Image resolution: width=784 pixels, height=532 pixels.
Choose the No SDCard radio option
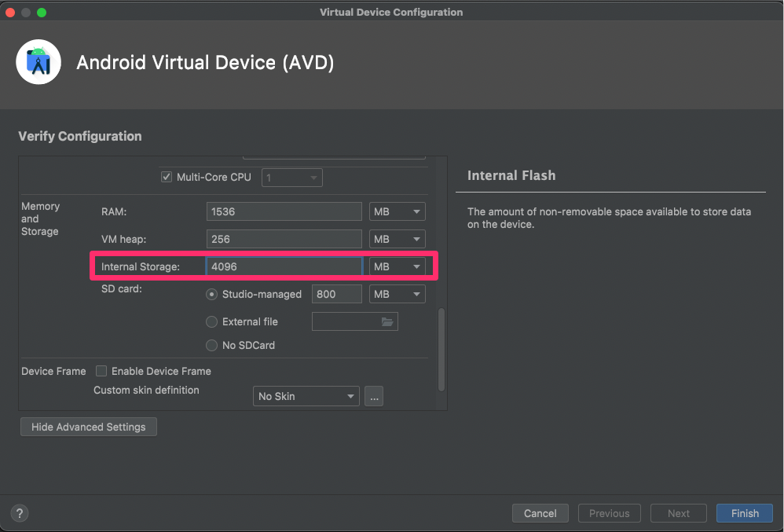(212, 345)
